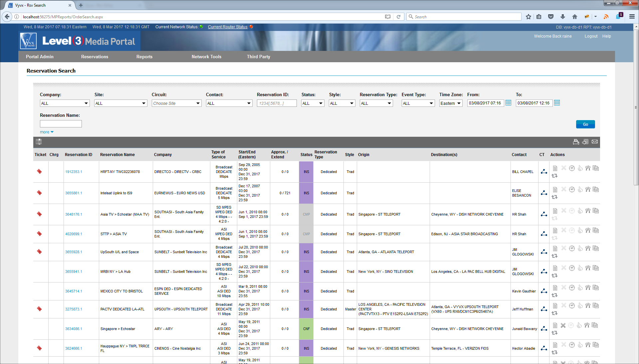Viewport: 639px width, 364px height.
Task: Click the repeat arrows icon for MRBI NY LA Hub row
Action: [x=554, y=276]
